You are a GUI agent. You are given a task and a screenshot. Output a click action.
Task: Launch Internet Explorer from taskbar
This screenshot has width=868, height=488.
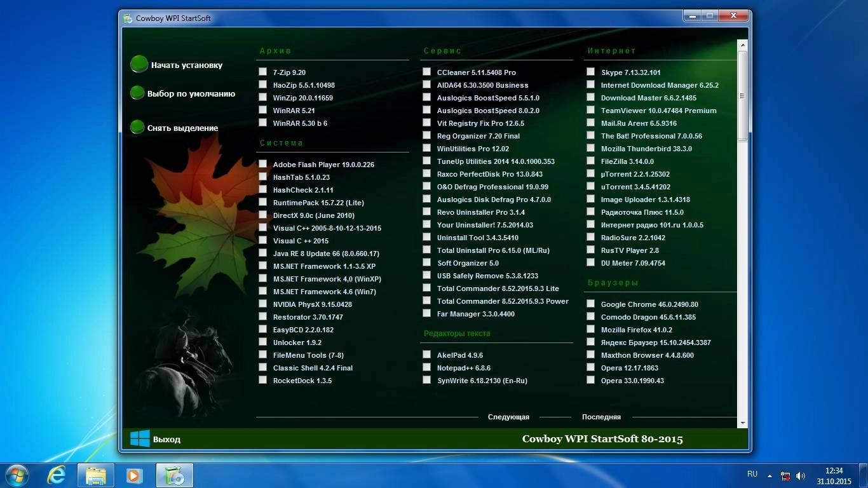pyautogui.click(x=57, y=475)
